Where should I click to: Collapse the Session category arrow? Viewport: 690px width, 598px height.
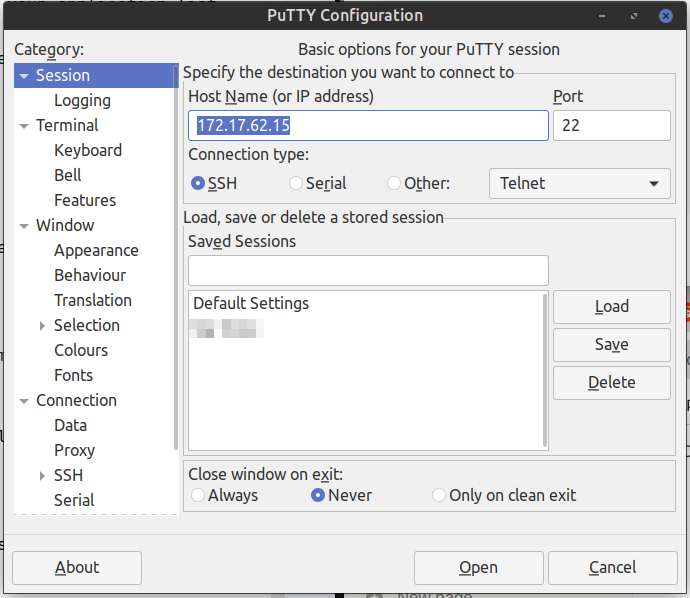click(24, 76)
